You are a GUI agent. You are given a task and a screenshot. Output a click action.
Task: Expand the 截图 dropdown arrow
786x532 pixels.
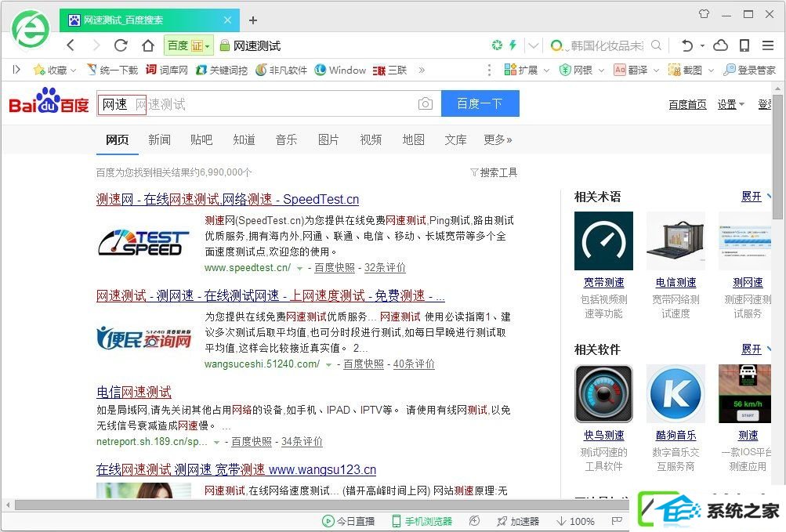711,71
